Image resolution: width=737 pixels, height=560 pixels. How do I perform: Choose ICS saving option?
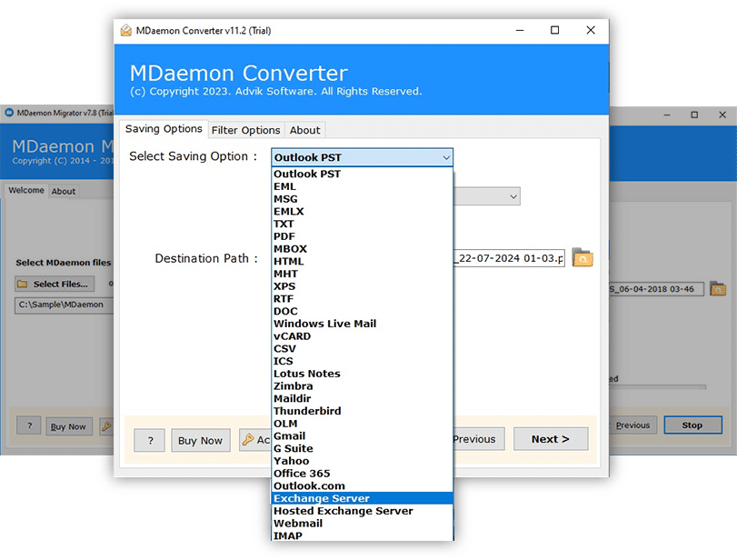pos(362,361)
